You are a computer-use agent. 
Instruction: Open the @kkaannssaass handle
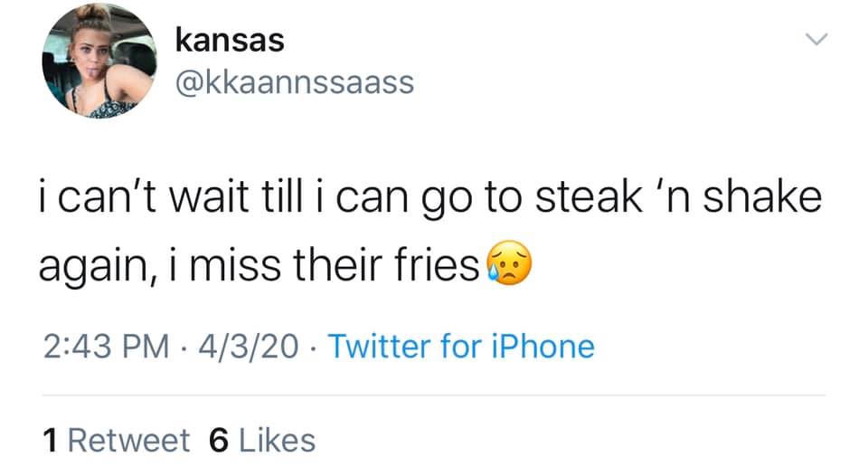point(293,82)
